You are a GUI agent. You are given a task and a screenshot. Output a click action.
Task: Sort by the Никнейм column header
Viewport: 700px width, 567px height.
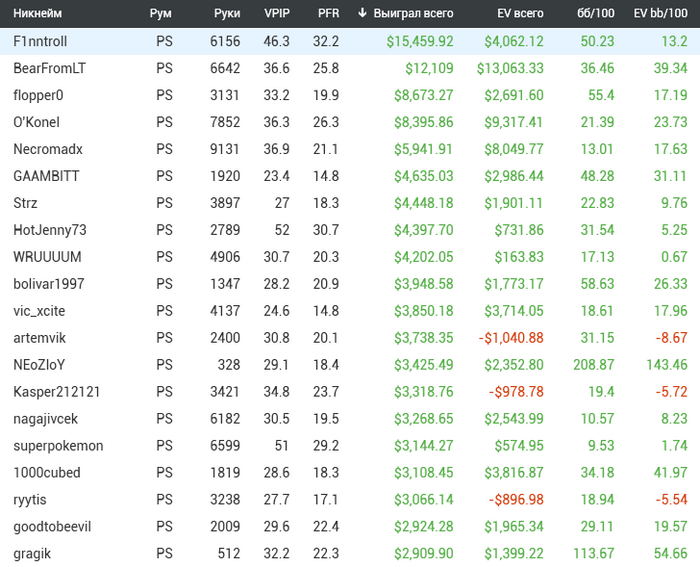[38, 13]
